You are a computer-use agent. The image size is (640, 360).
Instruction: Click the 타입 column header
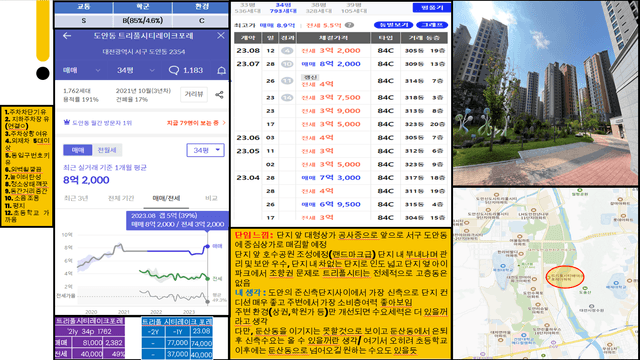pos(385,38)
